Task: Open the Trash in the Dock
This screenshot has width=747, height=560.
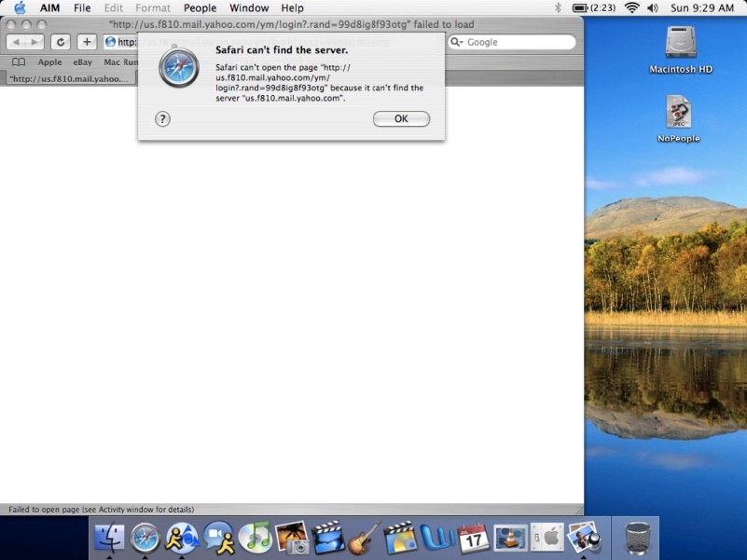Action: [x=638, y=539]
